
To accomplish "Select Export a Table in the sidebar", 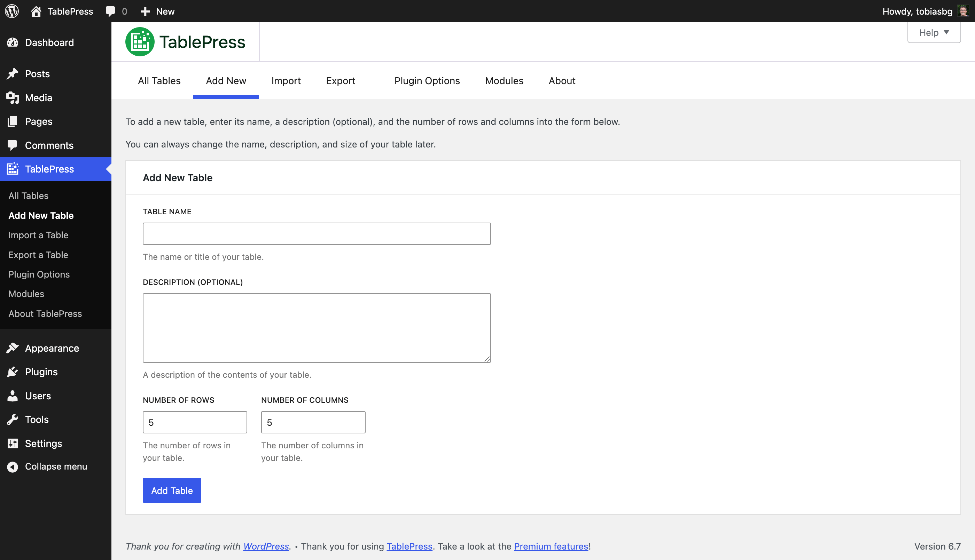I will 38,255.
